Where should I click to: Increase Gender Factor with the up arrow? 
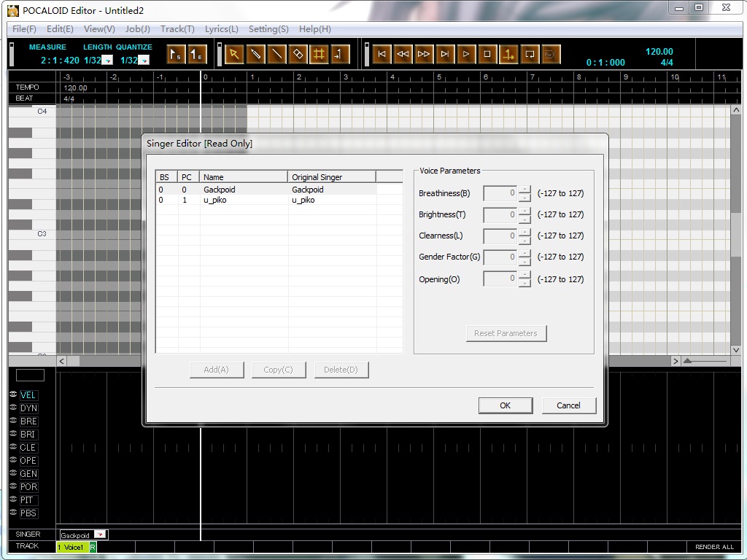click(x=525, y=253)
